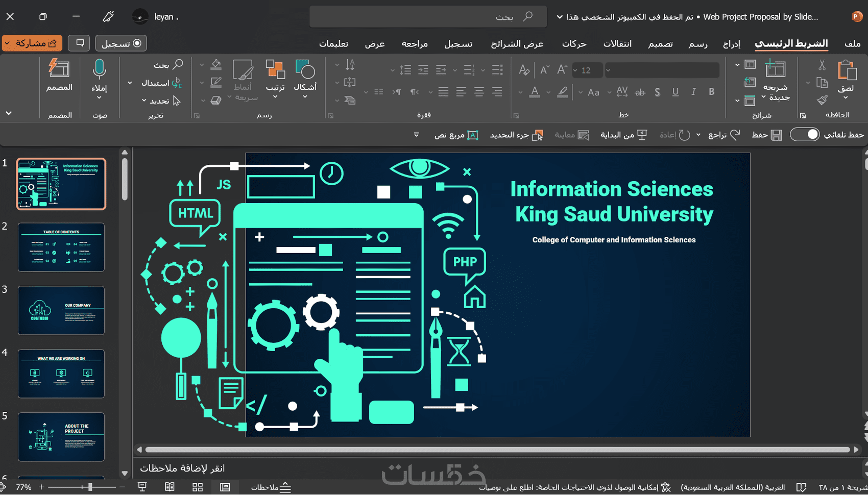868x495 pixels.
Task: Click the Save (حفظ) floppy disk icon
Action: [x=776, y=135]
